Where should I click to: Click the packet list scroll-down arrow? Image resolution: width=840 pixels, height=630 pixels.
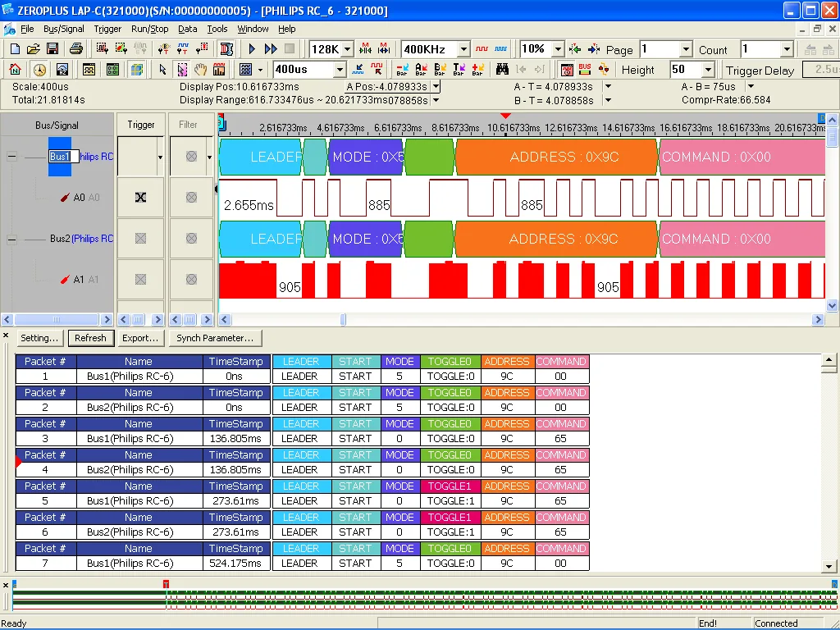829,566
